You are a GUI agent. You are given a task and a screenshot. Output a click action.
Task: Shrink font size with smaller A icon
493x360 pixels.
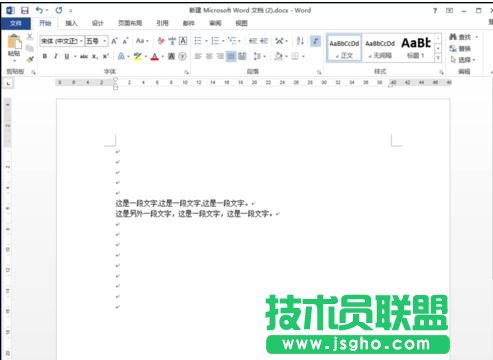point(125,41)
